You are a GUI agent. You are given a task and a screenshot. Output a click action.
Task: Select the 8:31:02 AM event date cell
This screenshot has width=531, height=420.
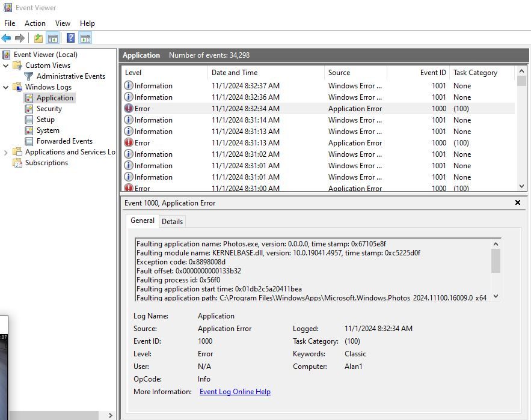click(245, 154)
